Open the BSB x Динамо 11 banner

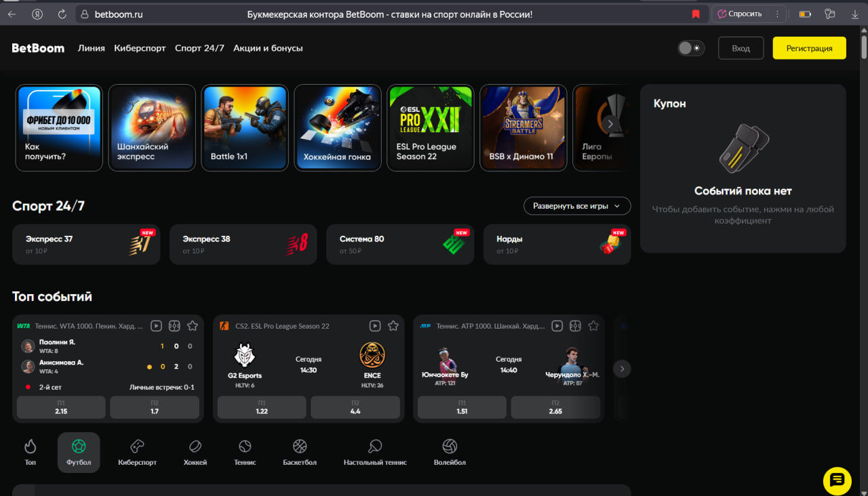point(524,127)
